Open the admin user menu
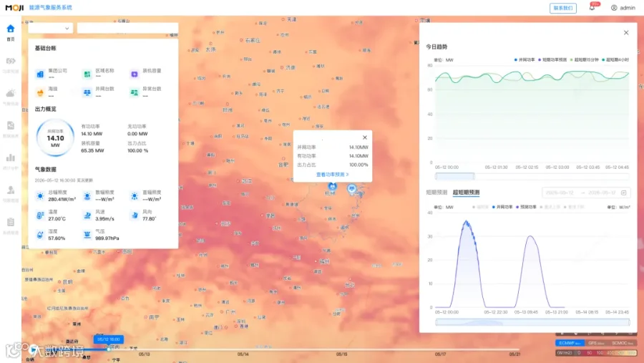 (623, 8)
